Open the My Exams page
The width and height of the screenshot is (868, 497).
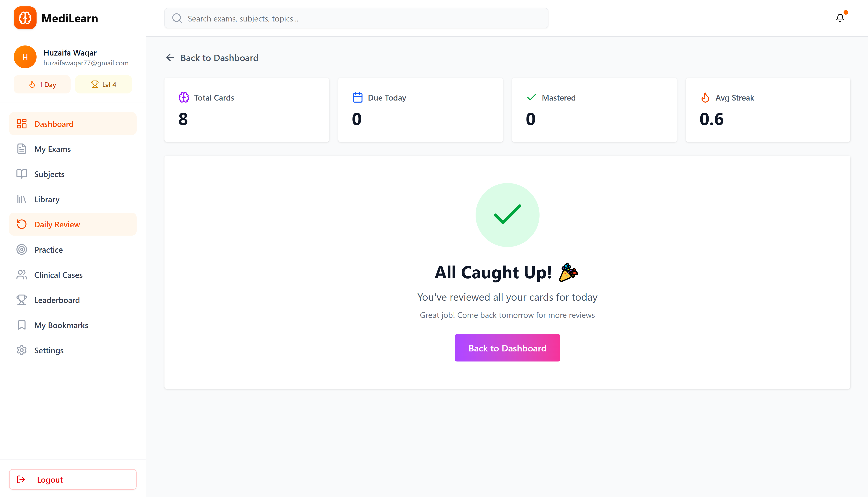52,149
